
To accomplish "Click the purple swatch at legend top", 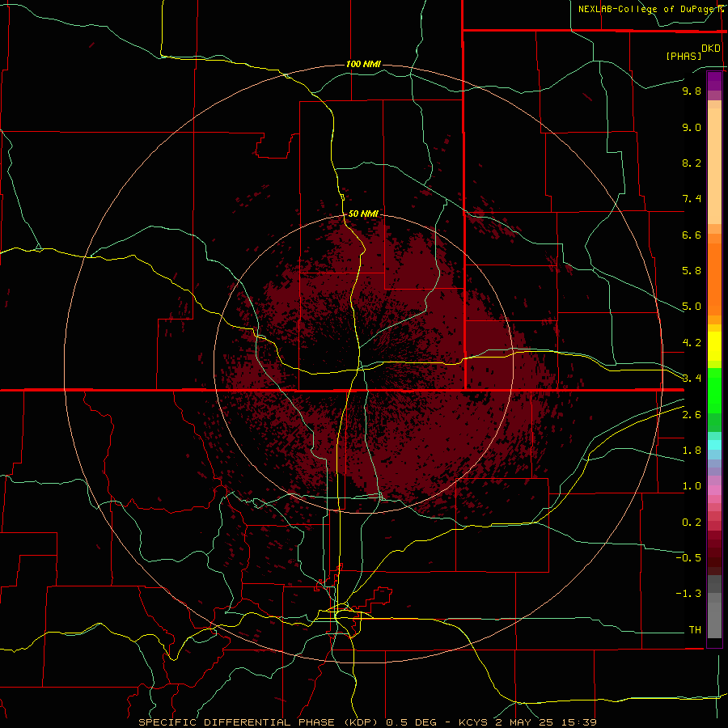I will coord(714,81).
